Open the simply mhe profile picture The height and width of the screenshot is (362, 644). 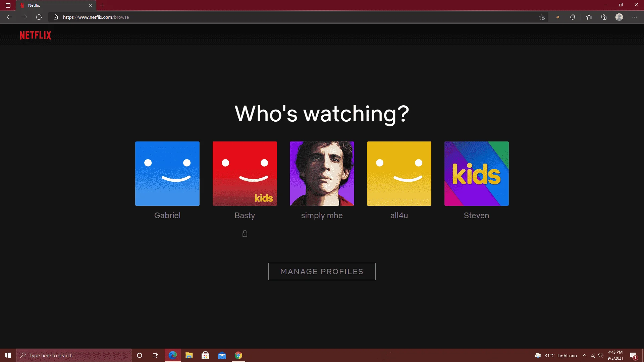[322, 174]
